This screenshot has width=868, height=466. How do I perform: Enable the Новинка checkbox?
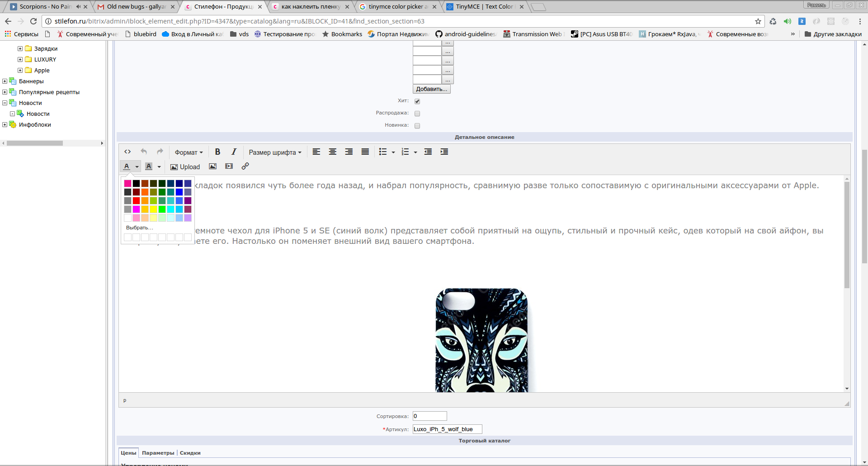coord(417,126)
